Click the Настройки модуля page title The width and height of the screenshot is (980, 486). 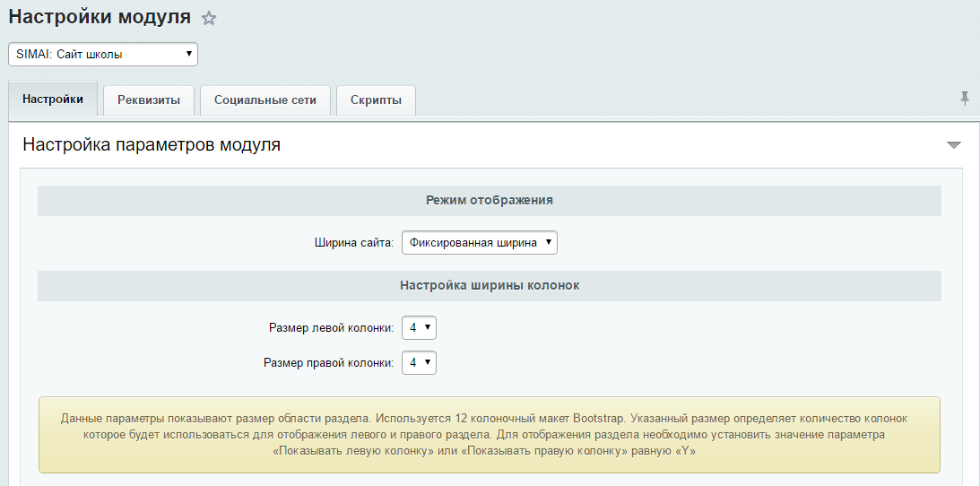point(100,17)
